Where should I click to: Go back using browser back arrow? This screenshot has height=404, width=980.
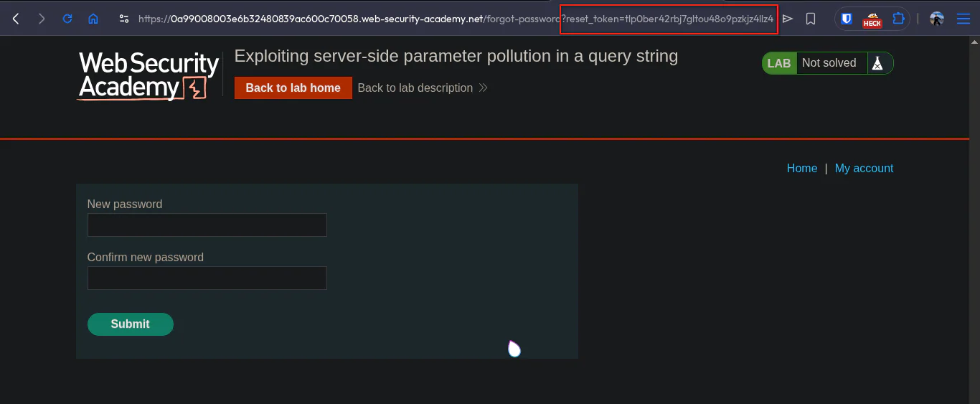point(16,19)
